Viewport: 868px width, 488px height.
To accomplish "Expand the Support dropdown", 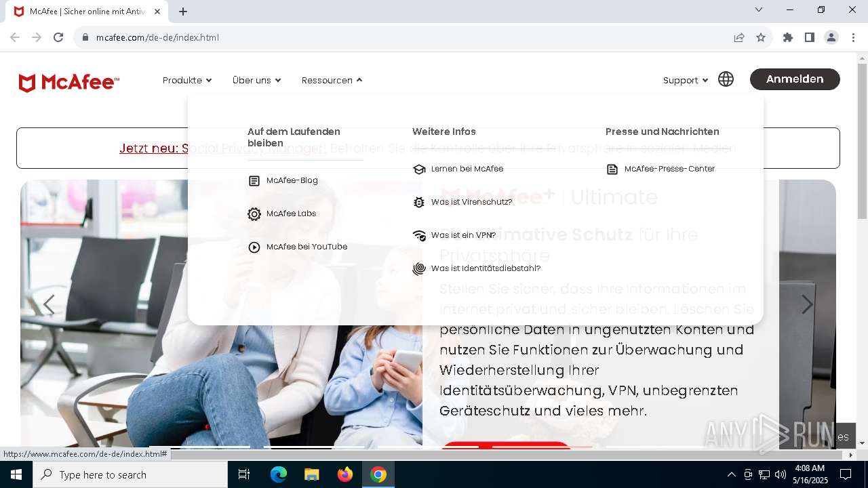I will click(x=686, y=80).
